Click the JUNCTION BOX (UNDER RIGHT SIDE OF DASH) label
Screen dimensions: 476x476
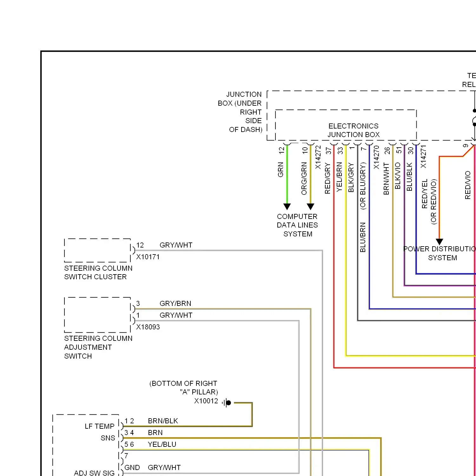[240, 112]
